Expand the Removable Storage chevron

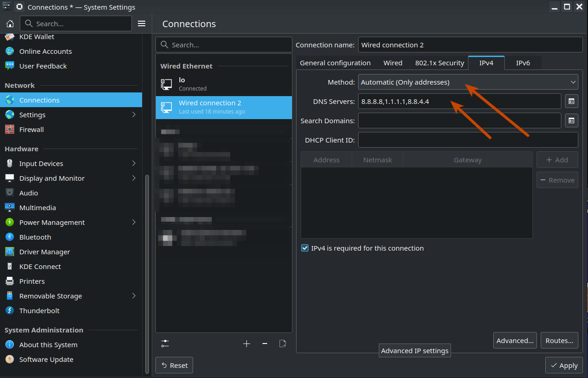134,296
